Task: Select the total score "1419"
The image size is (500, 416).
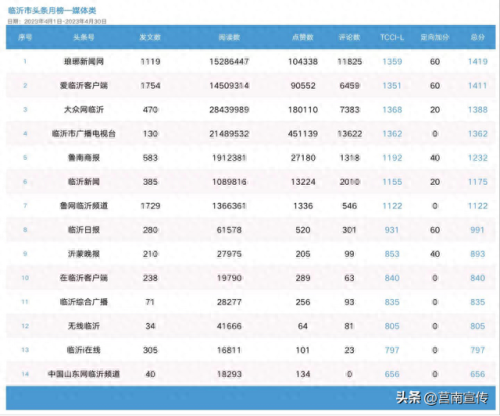Action: point(478,62)
